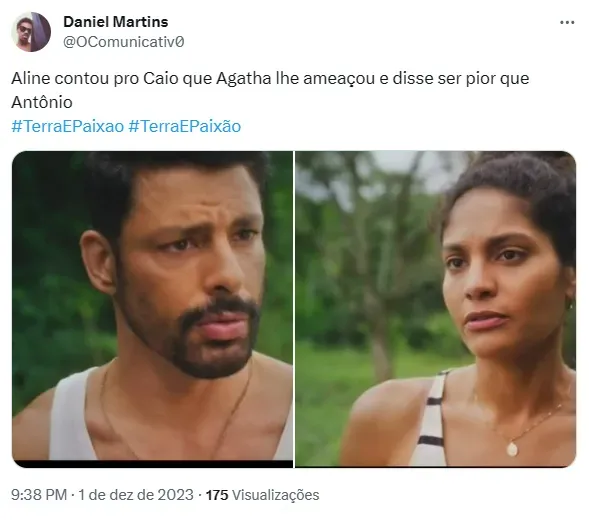
Task: Click the 175 views count number
Action: coord(217,495)
